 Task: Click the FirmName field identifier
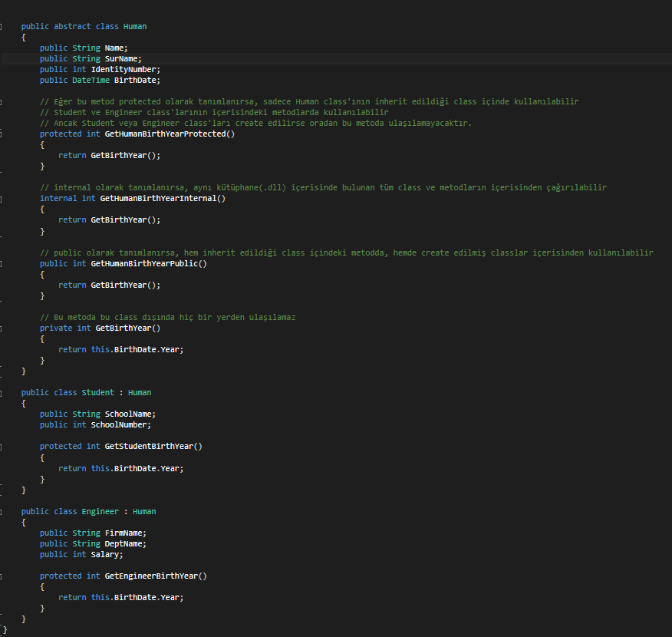[x=124, y=533]
